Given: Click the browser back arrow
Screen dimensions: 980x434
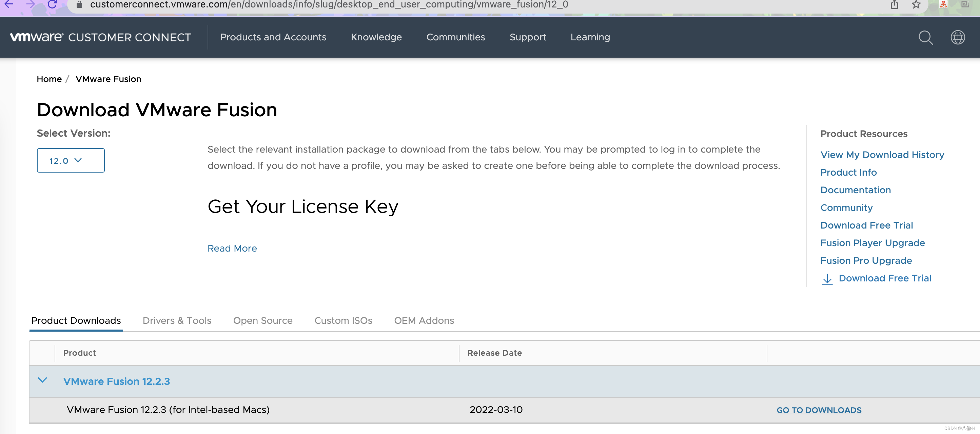Looking at the screenshot, I should [9, 4].
